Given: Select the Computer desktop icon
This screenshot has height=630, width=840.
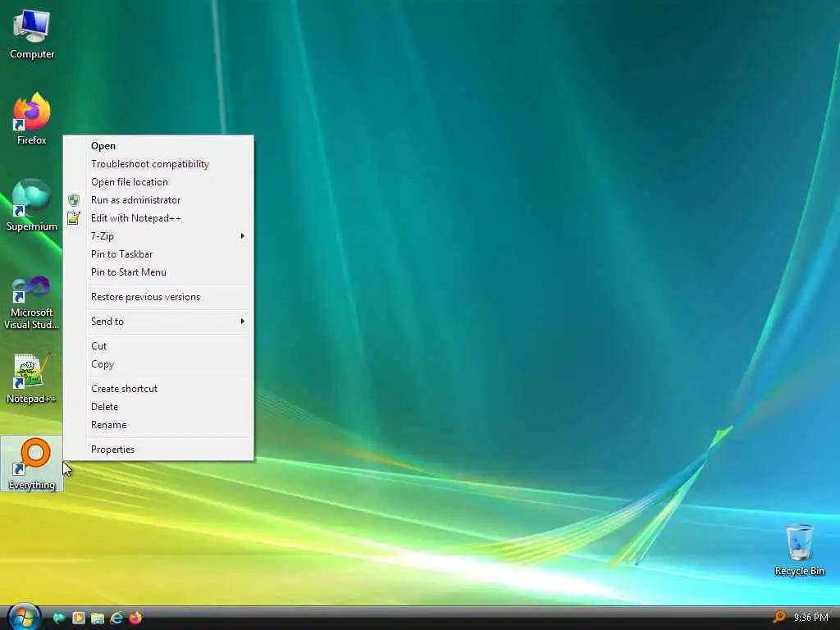Looking at the screenshot, I should point(32,34).
